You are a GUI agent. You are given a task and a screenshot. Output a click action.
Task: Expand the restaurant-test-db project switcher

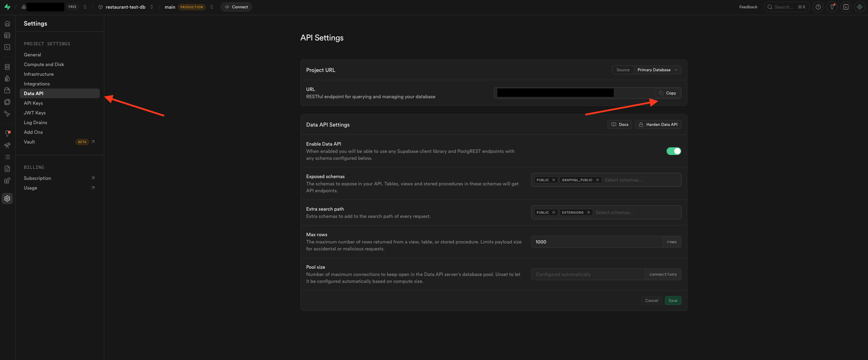(x=152, y=7)
